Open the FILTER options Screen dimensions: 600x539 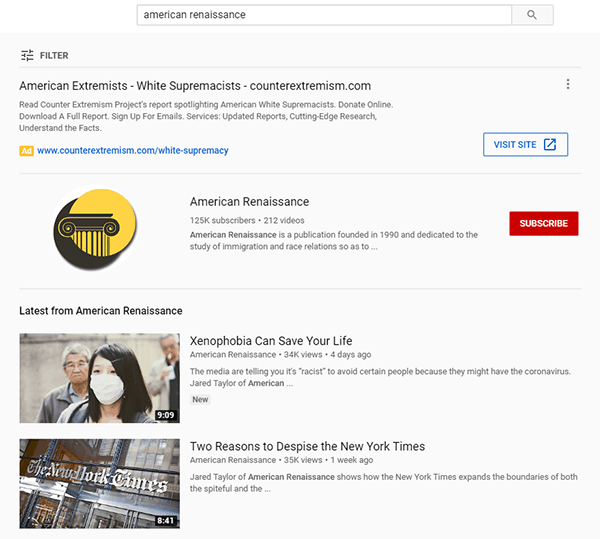[x=45, y=55]
